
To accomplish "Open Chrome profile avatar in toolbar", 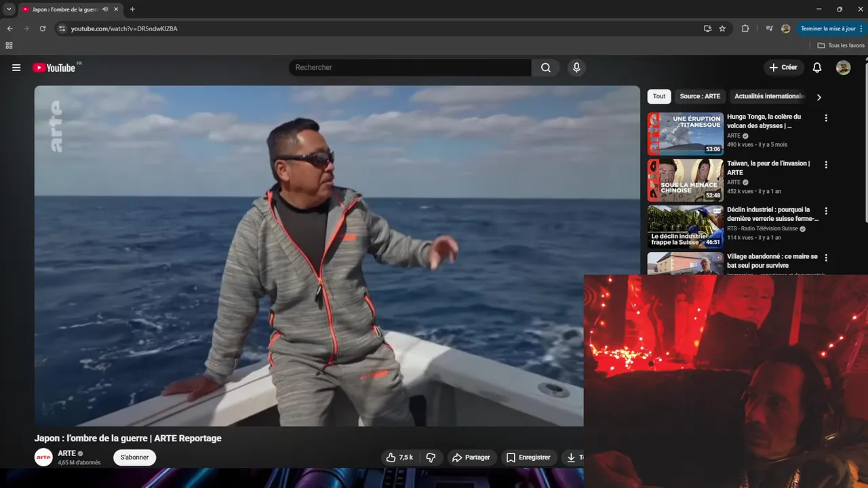I will [785, 28].
